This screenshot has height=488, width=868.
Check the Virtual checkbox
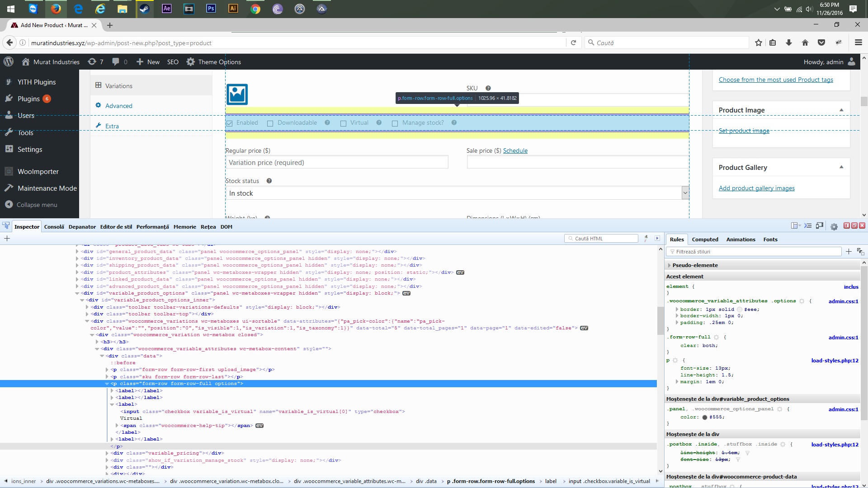pyautogui.click(x=343, y=123)
